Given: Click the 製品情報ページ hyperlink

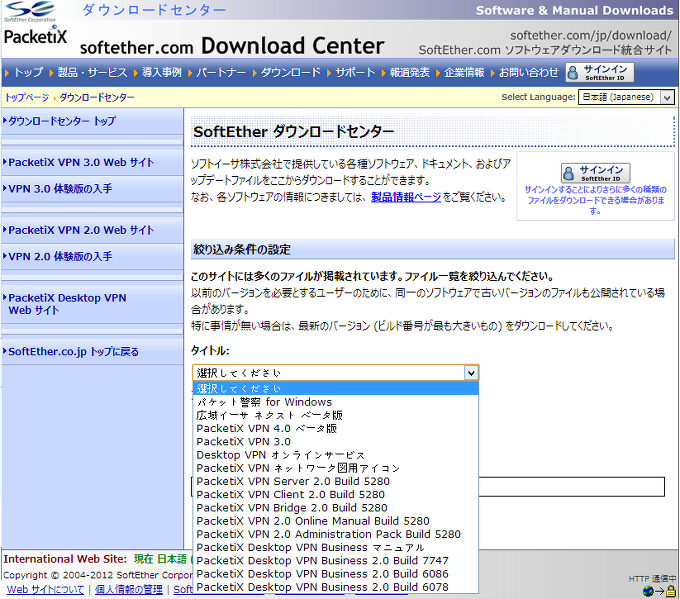Looking at the screenshot, I should pyautogui.click(x=406, y=197).
